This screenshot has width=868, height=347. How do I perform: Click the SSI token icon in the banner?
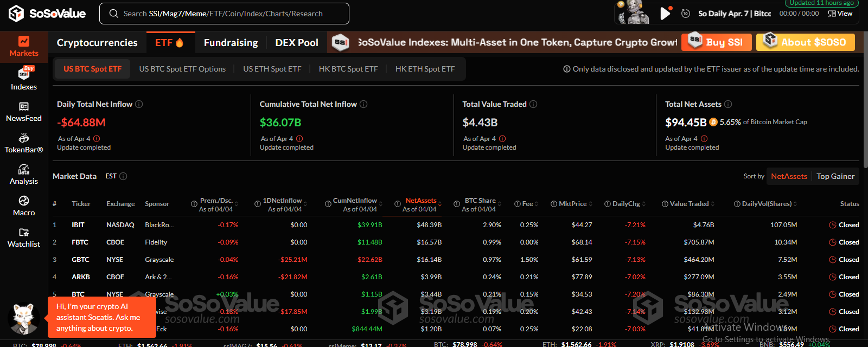tap(340, 42)
